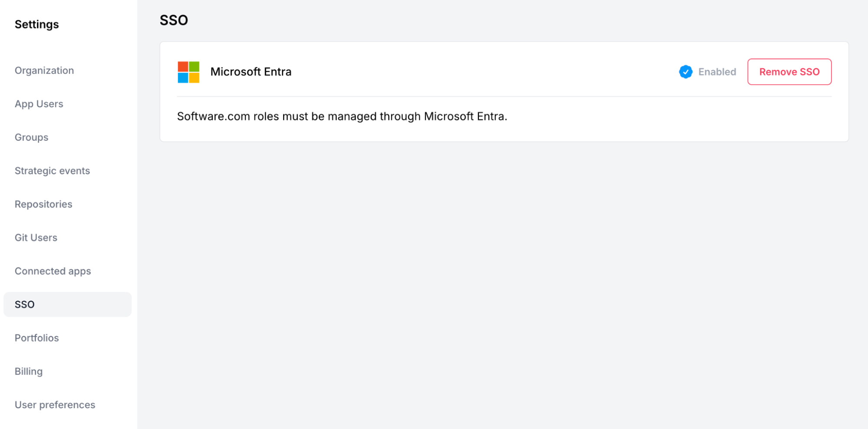Click the highlighted SSO sidebar item
The height and width of the screenshot is (429, 868).
coord(67,304)
